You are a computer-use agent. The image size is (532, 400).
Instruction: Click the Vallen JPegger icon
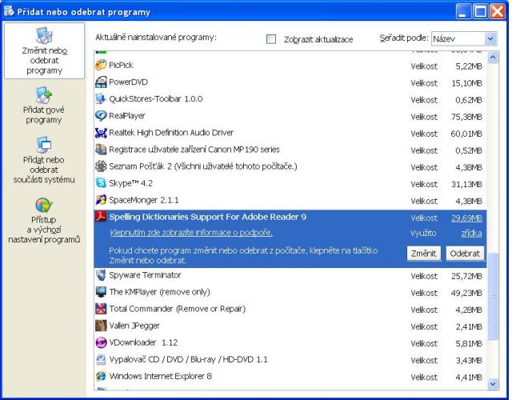[101, 326]
